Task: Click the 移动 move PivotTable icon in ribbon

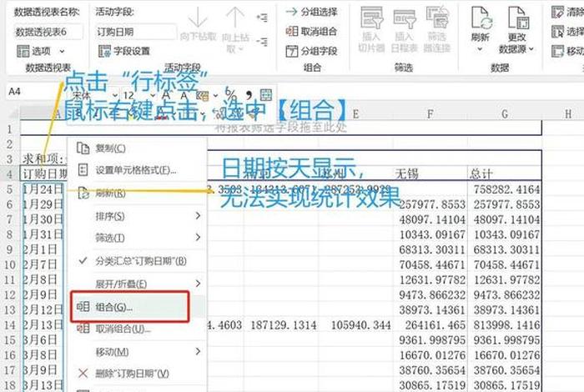Action: (x=557, y=51)
